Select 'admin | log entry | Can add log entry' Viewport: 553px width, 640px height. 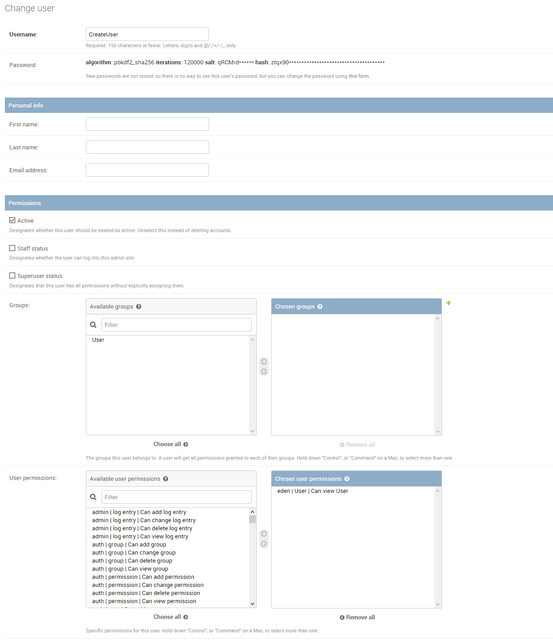[x=139, y=512]
